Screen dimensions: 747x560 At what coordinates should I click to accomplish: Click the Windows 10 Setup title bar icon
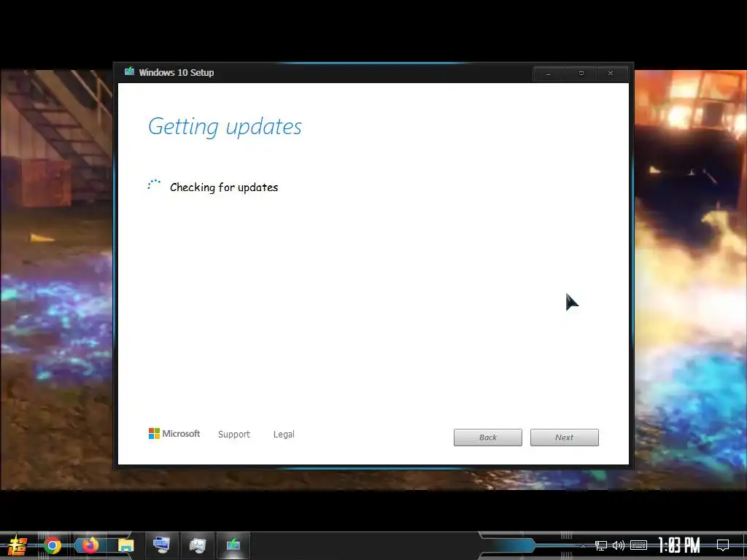tap(129, 72)
